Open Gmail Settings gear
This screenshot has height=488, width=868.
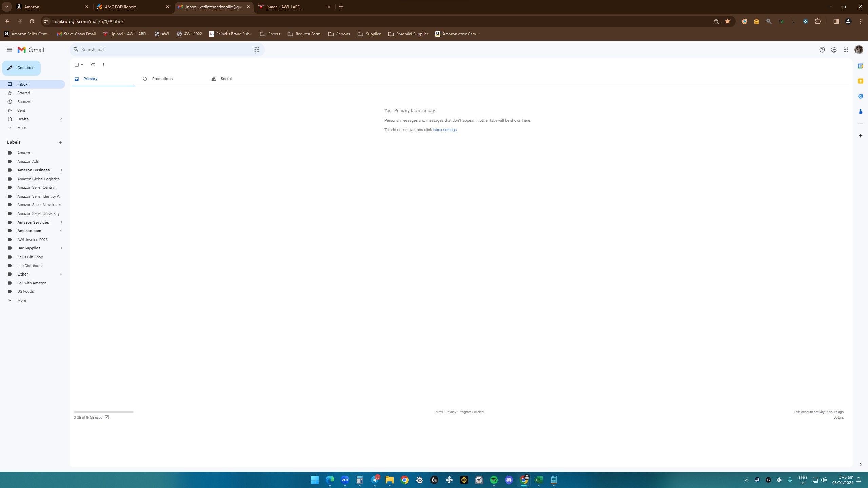pos(834,50)
